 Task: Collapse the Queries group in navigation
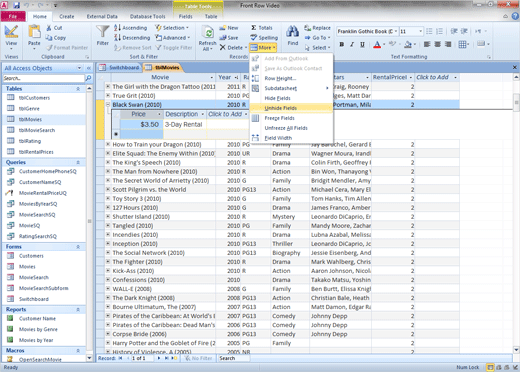78,162
